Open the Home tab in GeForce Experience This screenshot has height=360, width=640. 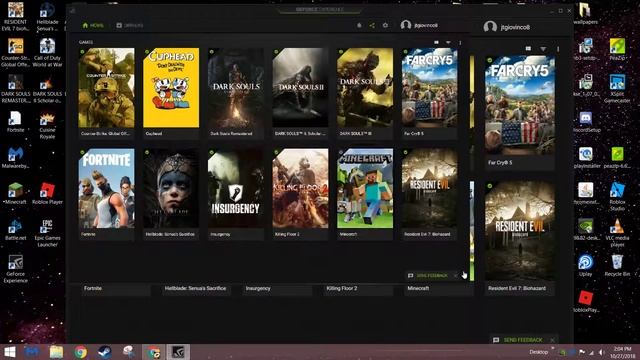coord(93,25)
